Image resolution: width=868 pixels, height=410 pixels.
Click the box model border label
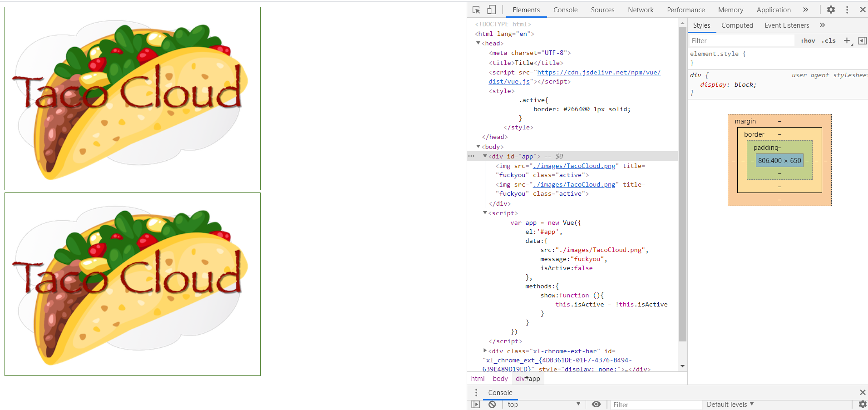[754, 134]
